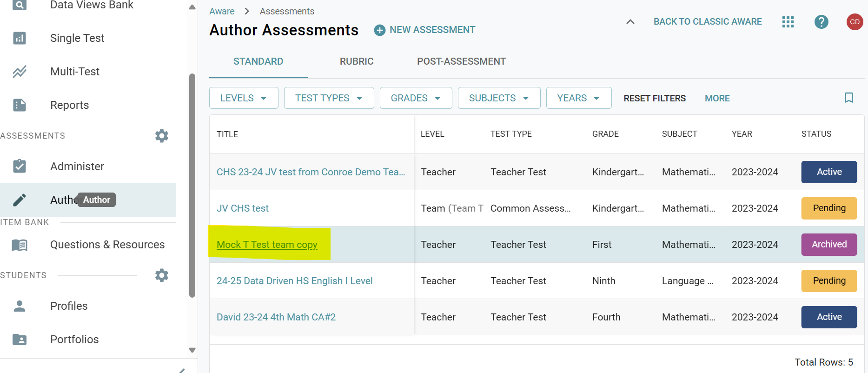The width and height of the screenshot is (868, 373).
Task: Open Students section settings gear
Action: tap(161, 275)
